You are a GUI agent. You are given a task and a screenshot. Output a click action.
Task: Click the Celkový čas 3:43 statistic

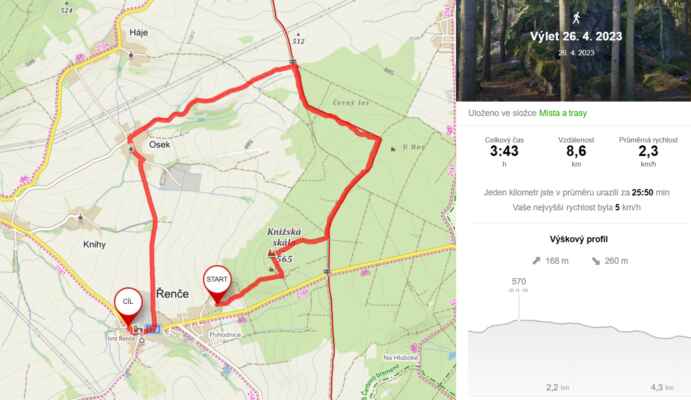504,152
